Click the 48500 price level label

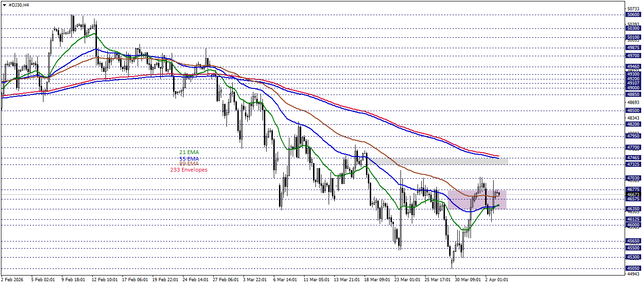(x=633, y=111)
